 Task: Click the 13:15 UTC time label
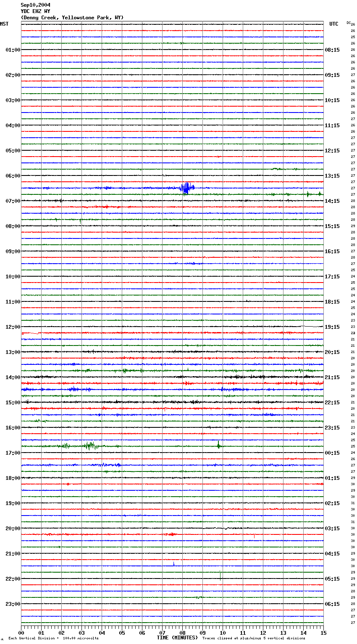tap(332, 176)
